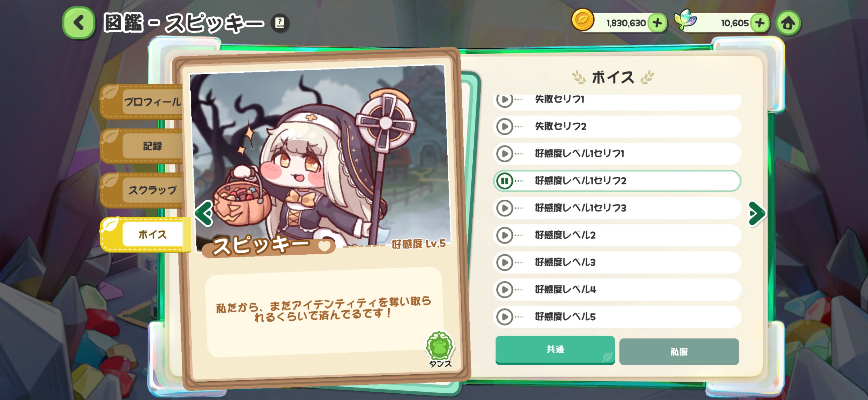
Task: Tap the heart beside スピッキー name
Action: tap(324, 246)
